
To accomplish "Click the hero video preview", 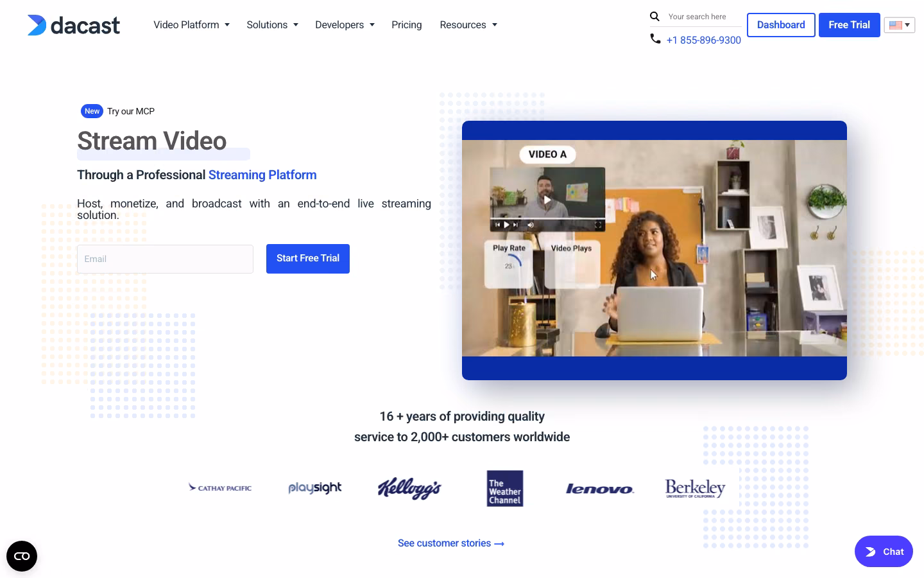I will tap(654, 250).
